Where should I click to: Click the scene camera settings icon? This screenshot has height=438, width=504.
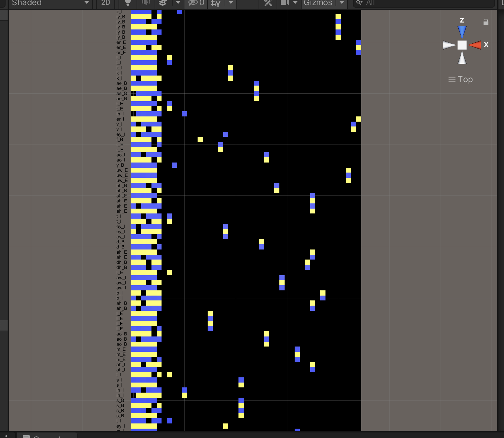click(x=285, y=3)
